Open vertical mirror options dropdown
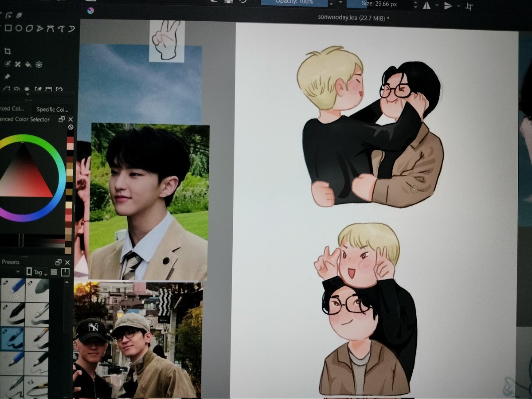This screenshot has height=399, width=532. point(458,6)
